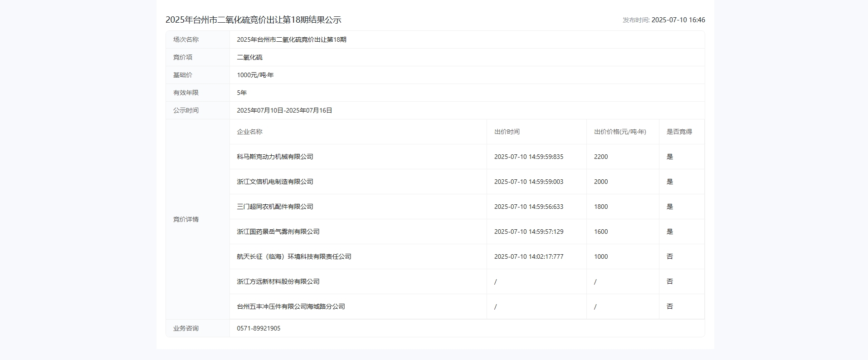Click bid time 2025-07-10 14:59:59:835
Screen dimensions: 868x360
pyautogui.click(x=529, y=157)
